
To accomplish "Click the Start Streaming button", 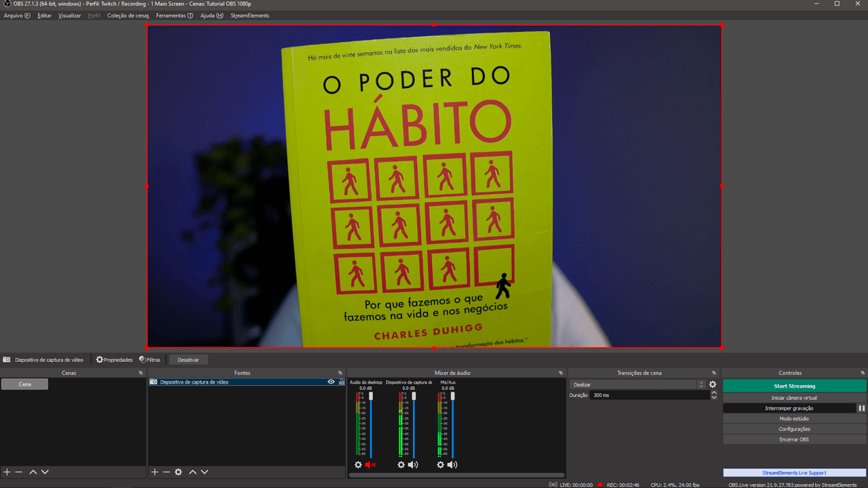I will coord(794,386).
